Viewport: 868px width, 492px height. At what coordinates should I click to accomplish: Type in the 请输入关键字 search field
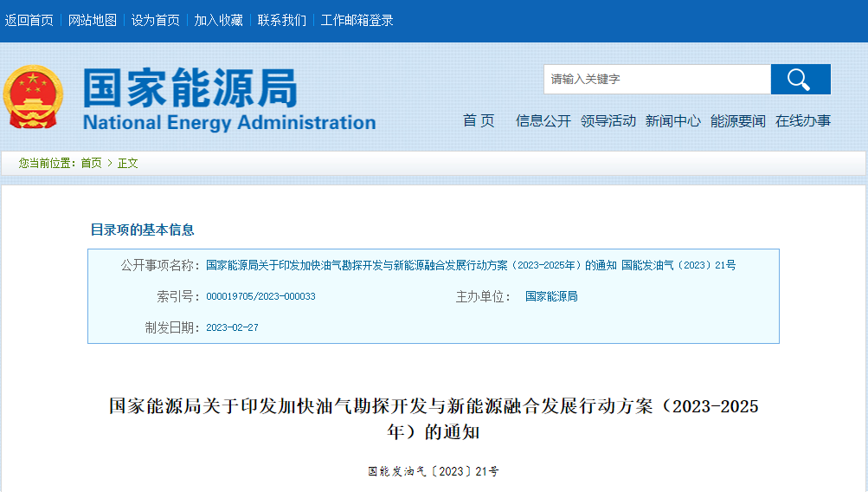click(656, 80)
